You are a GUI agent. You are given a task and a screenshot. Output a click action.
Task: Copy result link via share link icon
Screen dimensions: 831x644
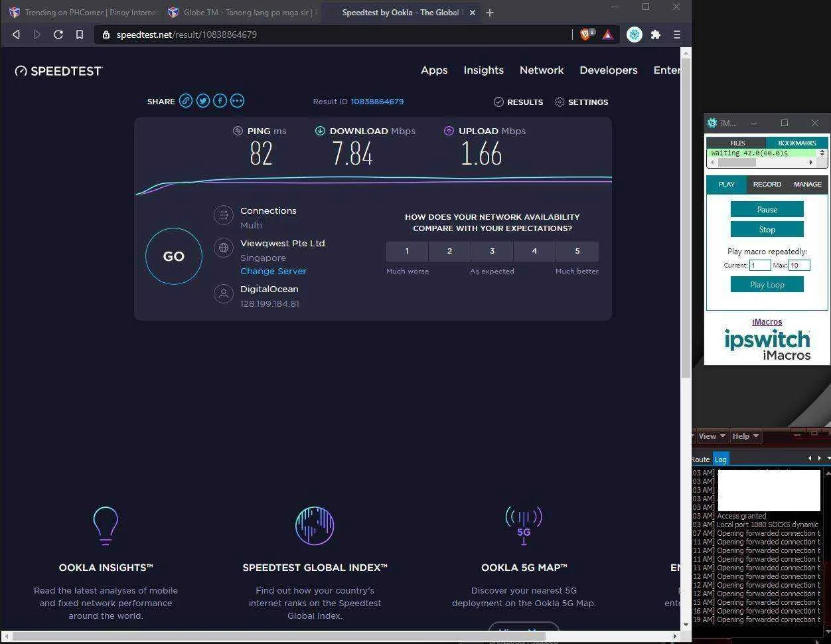coord(186,101)
